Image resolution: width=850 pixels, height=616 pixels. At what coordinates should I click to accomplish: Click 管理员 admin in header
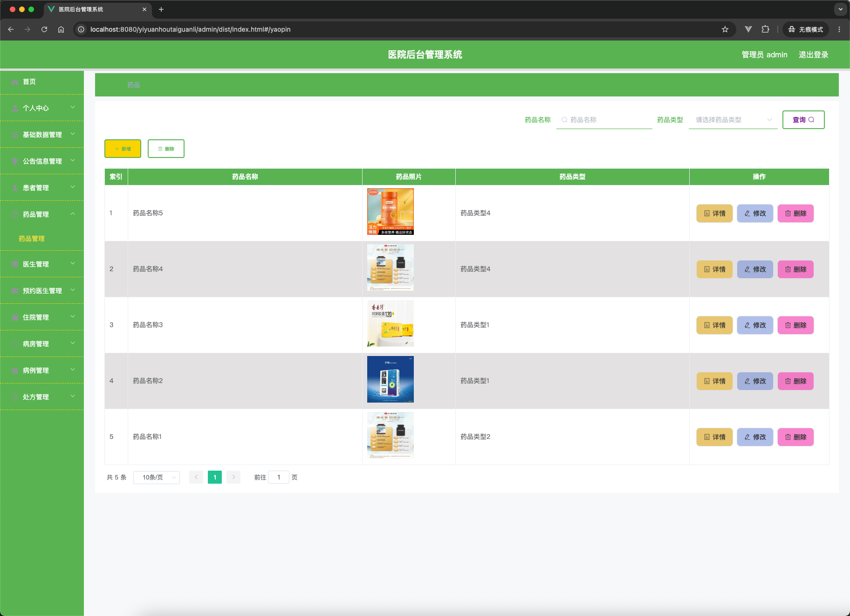(764, 55)
